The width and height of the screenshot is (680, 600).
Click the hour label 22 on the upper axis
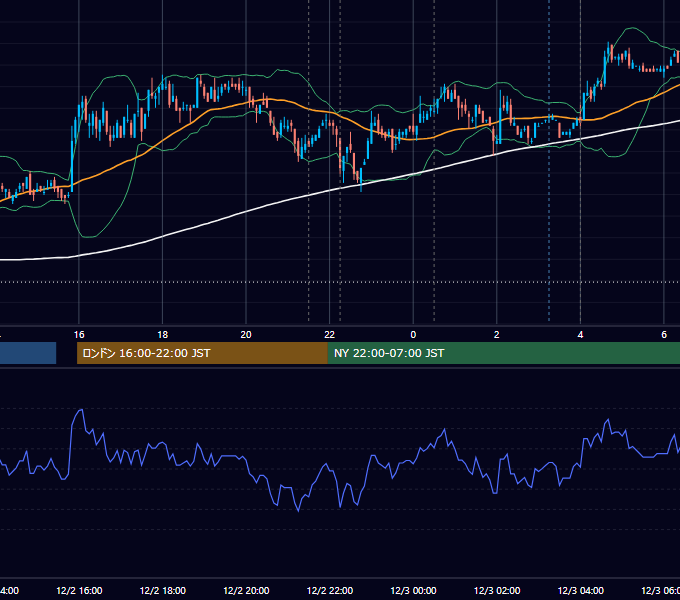[x=330, y=334]
